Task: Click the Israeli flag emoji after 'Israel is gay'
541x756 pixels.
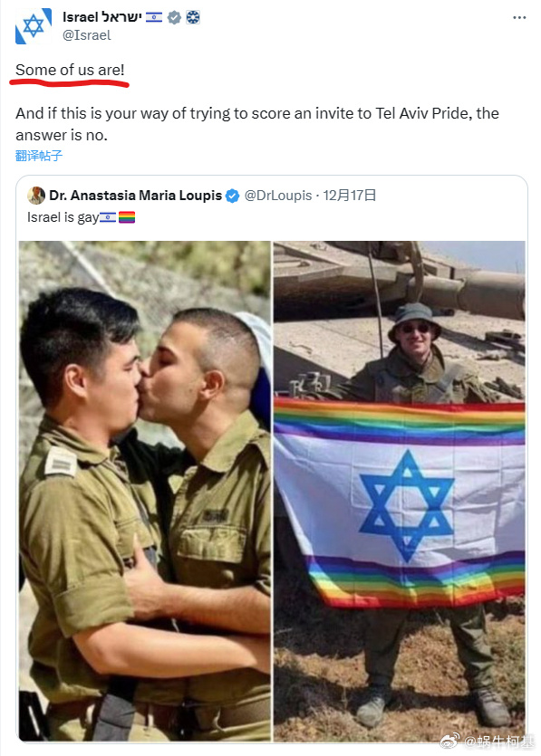Action: pos(108,217)
